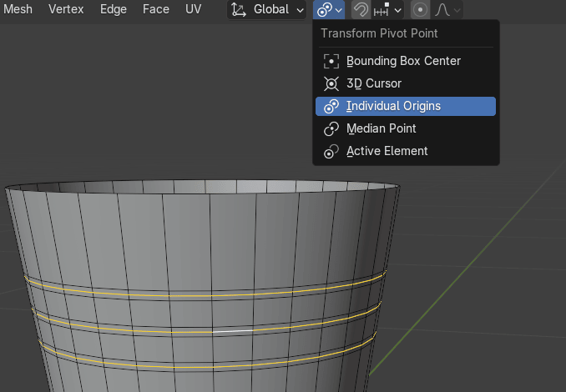Screen dimensions: 566x392
Task: Click the Individual Origins pivot icon
Action: (x=331, y=106)
